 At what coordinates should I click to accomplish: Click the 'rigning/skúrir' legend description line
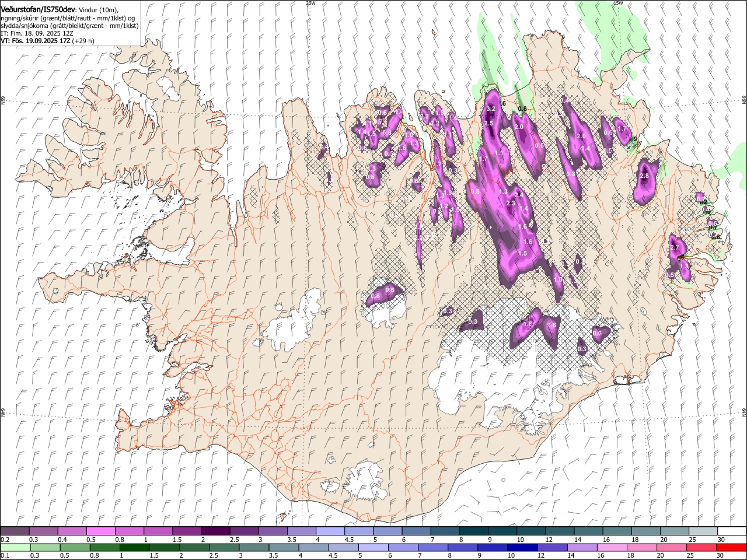68,18
